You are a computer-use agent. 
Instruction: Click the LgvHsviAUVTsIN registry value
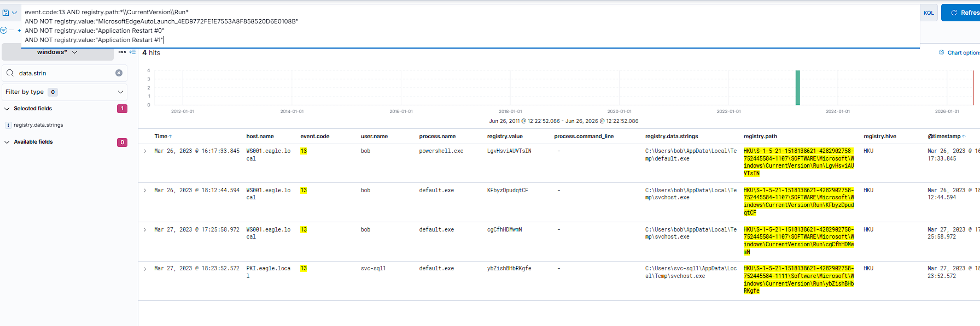509,151
